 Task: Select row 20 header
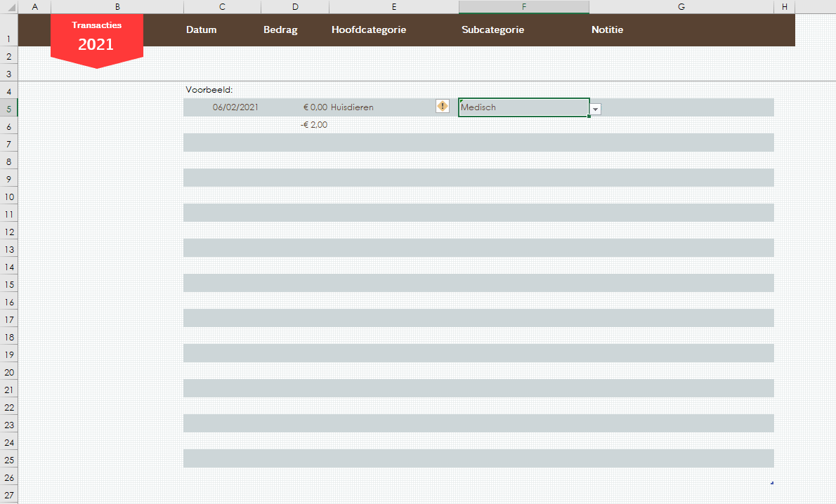[x=9, y=372]
